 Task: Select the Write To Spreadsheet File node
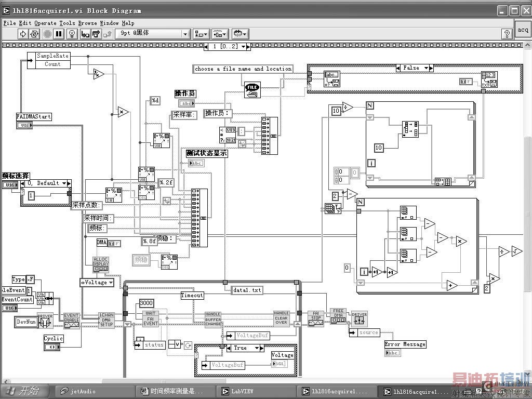pyautogui.click(x=489, y=79)
